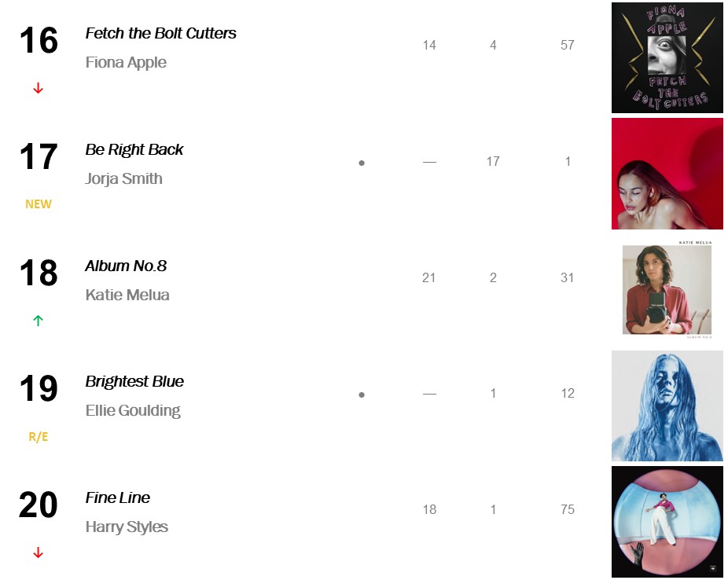Click the Album No.8 cover art
The width and height of the screenshot is (728, 580).
(667, 290)
